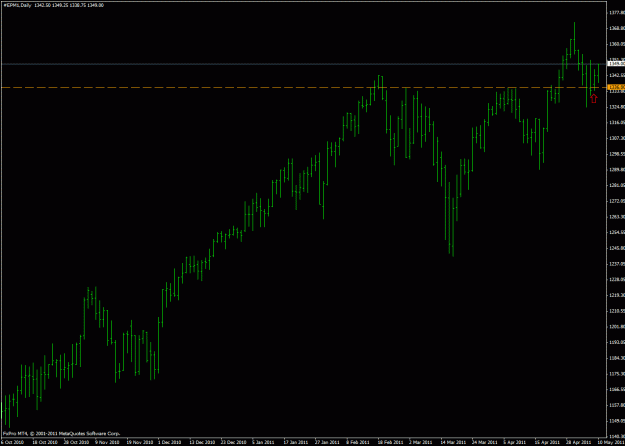This screenshot has height=446, width=625.
Task: Click the 1201 price scale label
Action: point(616,326)
